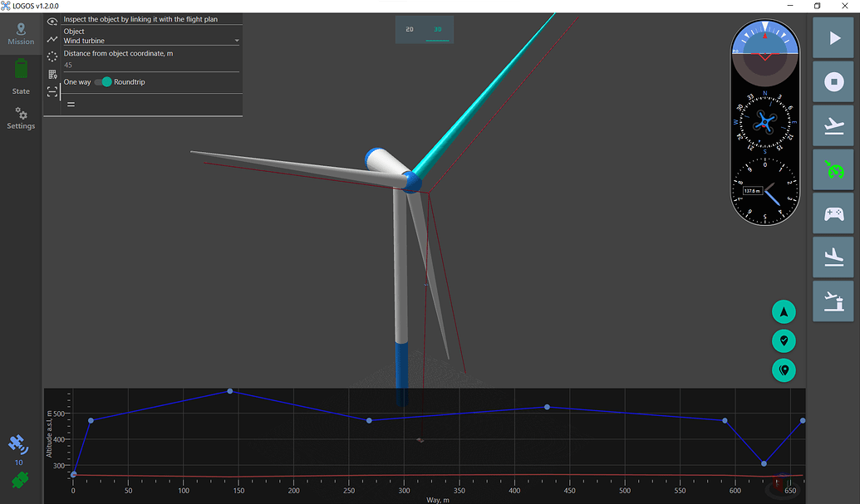Select the highest waypoint on the altitude graph
This screenshot has width=860, height=504.
click(230, 391)
